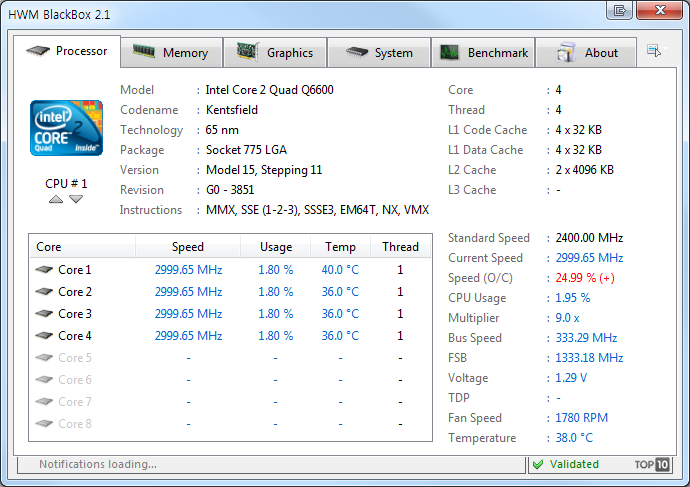
Task: Click the Core column header
Action: pos(82,246)
